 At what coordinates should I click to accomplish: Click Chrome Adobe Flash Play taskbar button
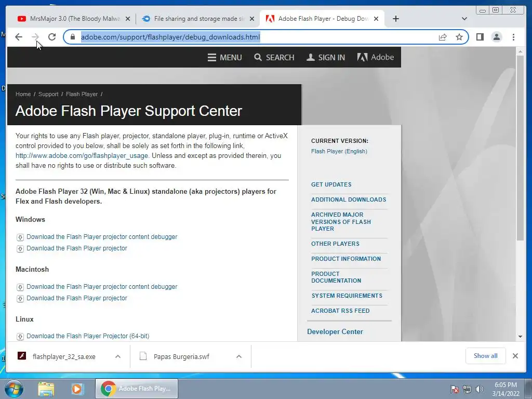137,389
